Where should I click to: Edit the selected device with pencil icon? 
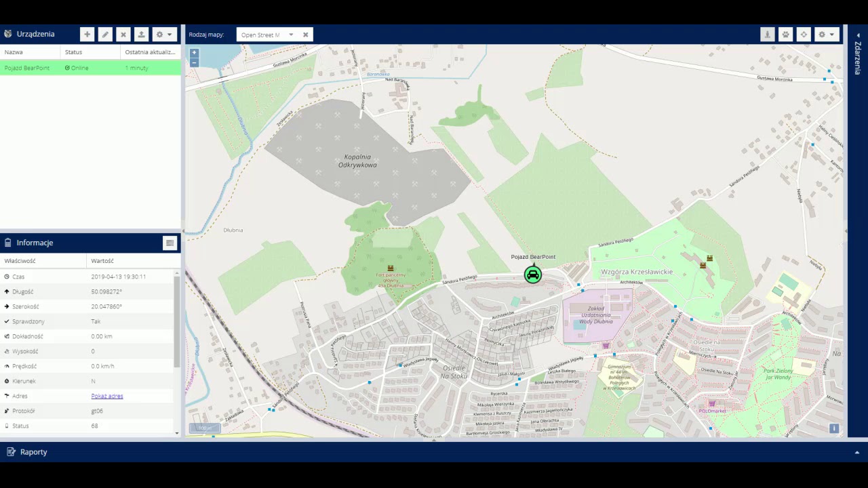105,35
